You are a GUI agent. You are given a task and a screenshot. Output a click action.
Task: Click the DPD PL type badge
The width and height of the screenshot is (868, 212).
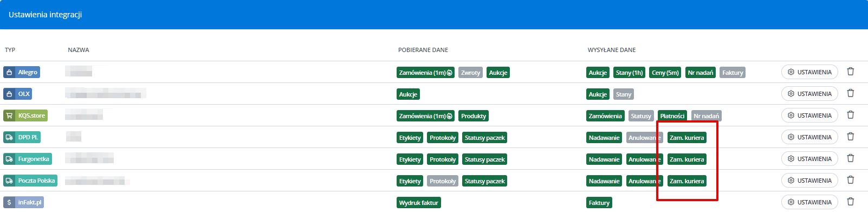[22, 137]
